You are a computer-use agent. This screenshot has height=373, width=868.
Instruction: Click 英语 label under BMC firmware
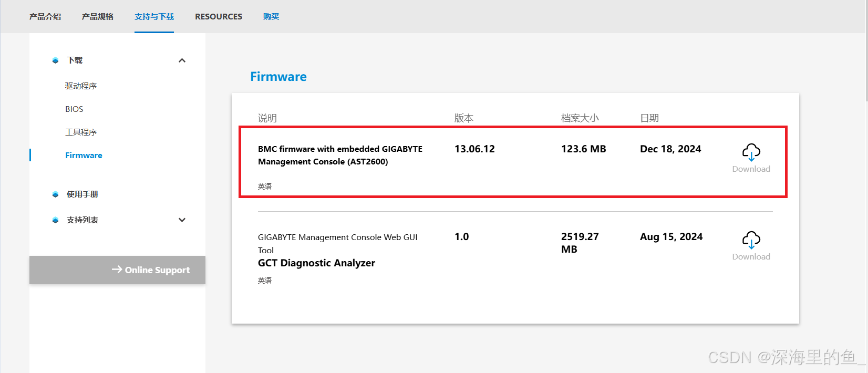(265, 186)
